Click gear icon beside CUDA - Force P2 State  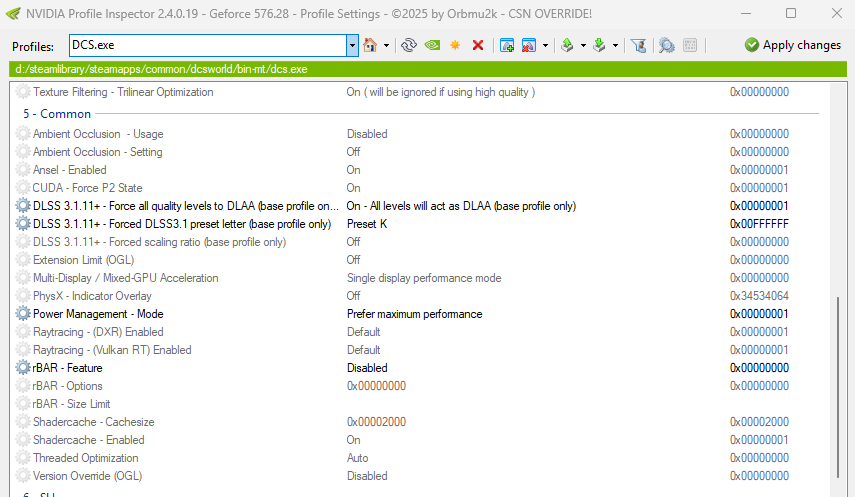23,188
